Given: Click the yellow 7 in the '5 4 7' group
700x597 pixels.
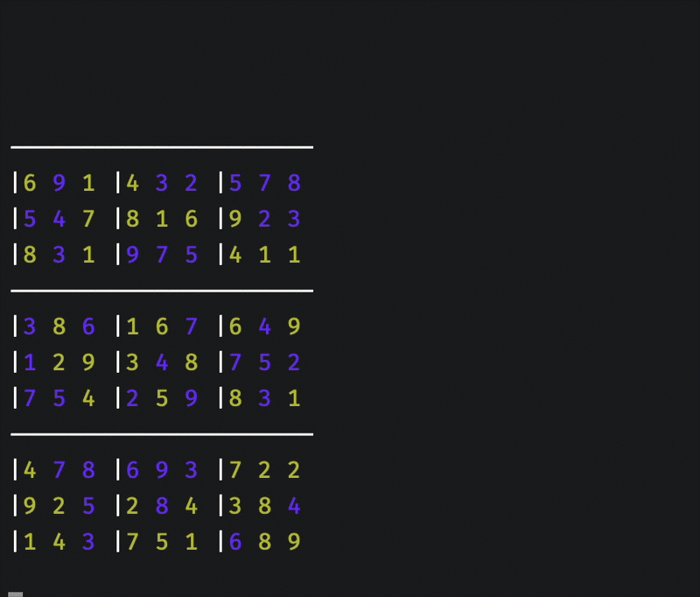Looking at the screenshot, I should 88,219.
